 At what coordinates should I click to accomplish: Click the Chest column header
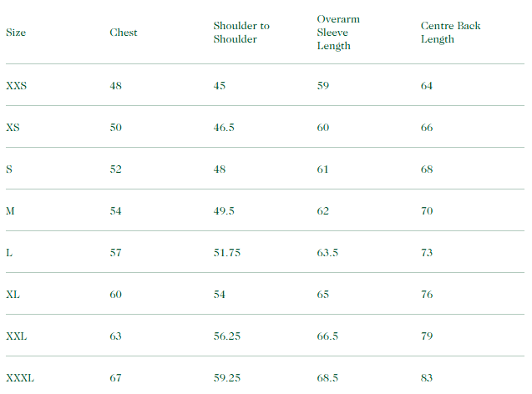[124, 33]
